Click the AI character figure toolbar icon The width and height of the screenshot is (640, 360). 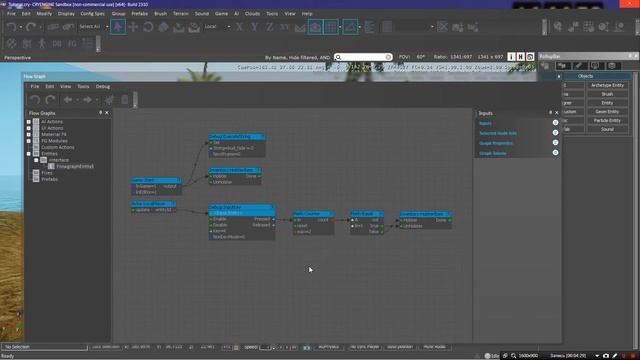pyautogui.click(x=42, y=43)
